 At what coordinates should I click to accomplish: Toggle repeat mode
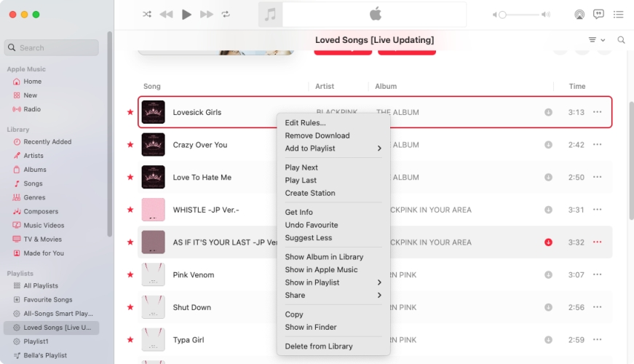(226, 14)
